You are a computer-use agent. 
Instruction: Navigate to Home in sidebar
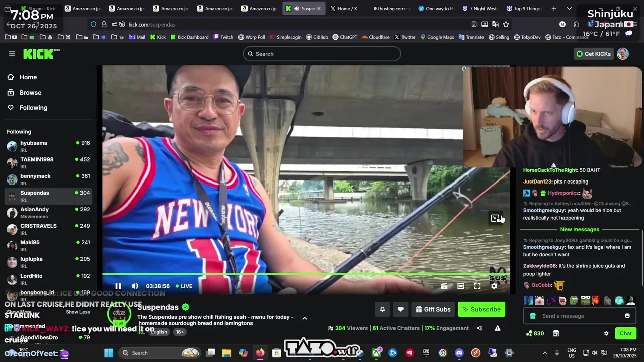point(28,77)
